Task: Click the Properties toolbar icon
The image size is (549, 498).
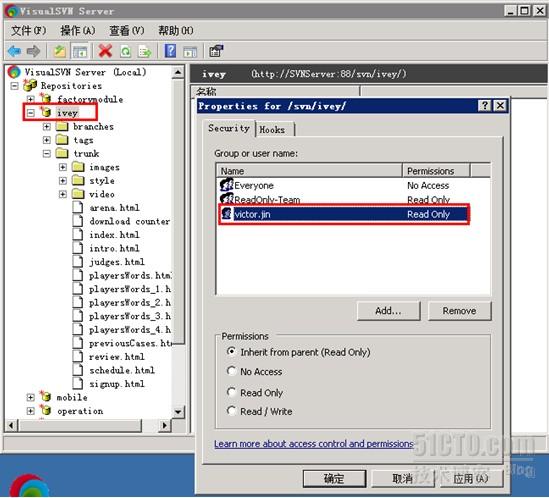Action: [216, 51]
